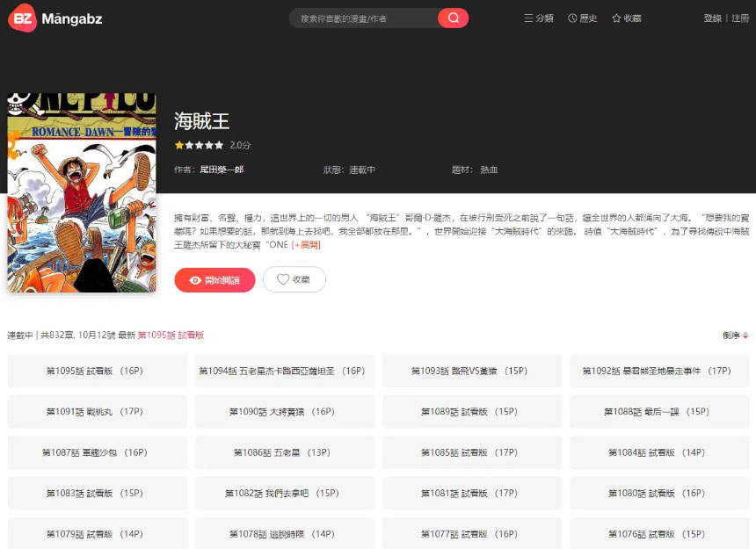Viewport: 756px width, 549px height.
Task: Open chapter 第1076話 試看版
Action: tap(659, 533)
